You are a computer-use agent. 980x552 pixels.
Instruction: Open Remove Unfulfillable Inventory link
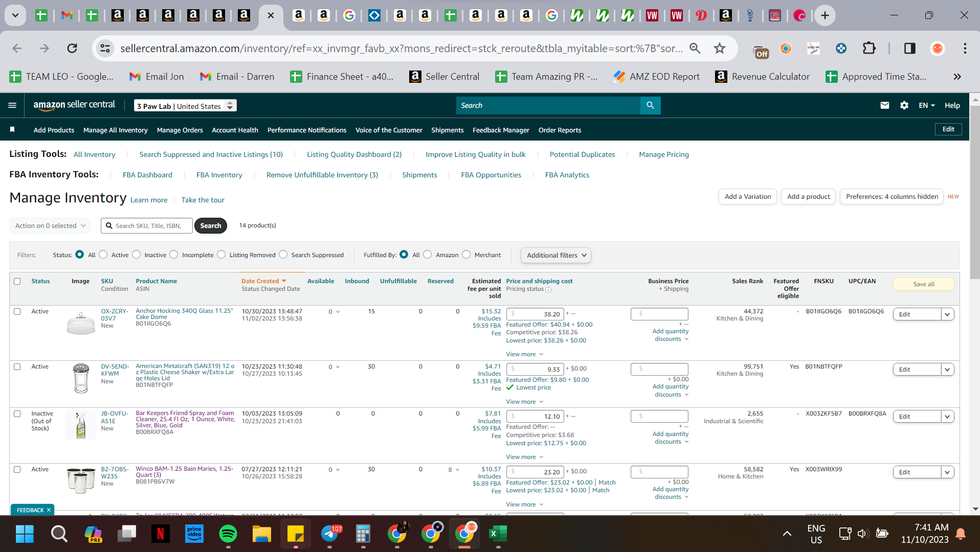(322, 175)
